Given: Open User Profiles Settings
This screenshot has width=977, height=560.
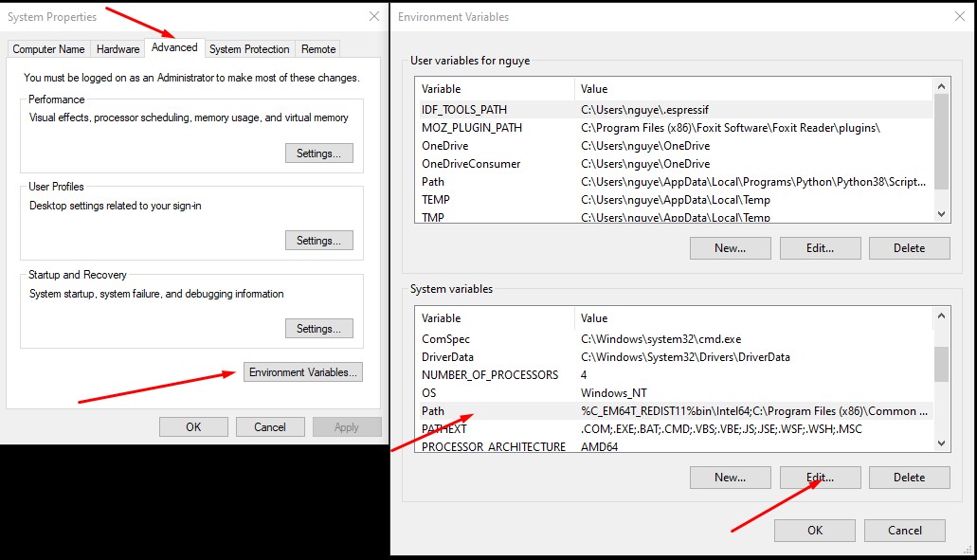Looking at the screenshot, I should click(318, 241).
